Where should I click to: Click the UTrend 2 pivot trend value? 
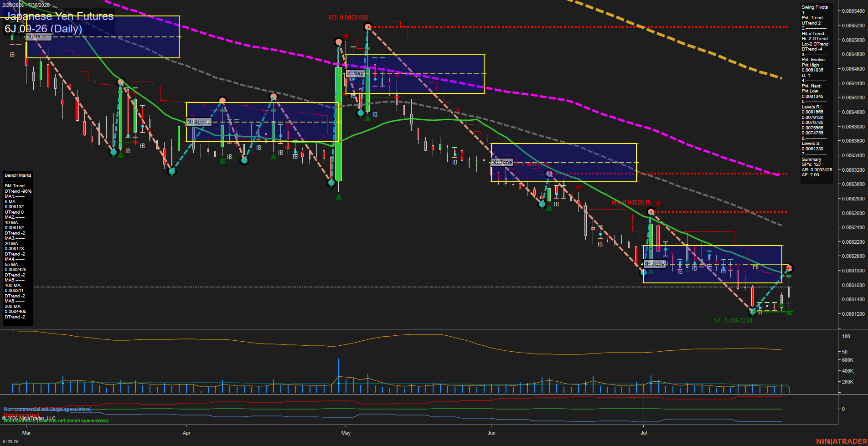pyautogui.click(x=811, y=23)
